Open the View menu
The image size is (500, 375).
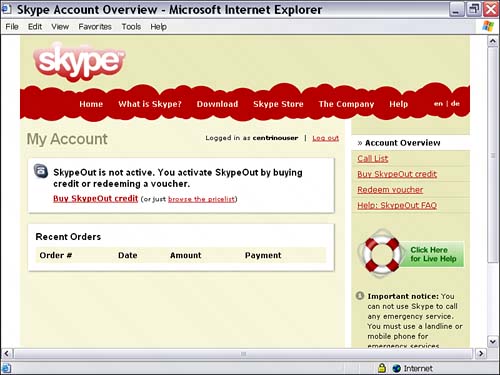tap(60, 27)
